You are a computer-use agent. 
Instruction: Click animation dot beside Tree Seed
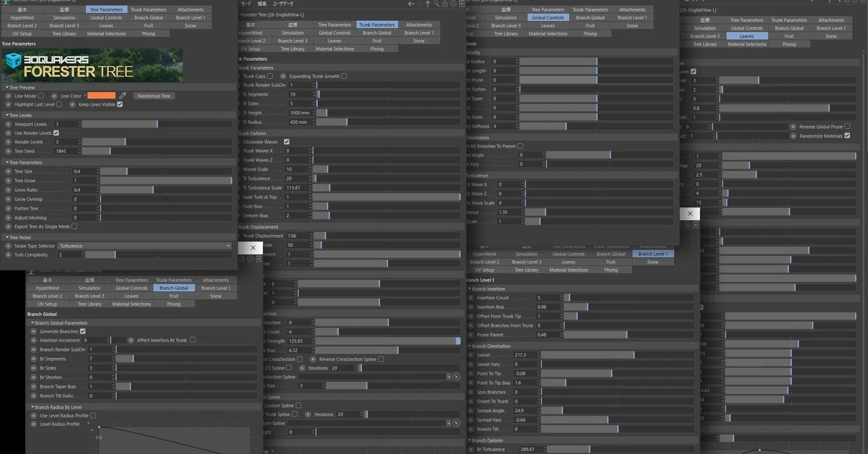point(8,151)
